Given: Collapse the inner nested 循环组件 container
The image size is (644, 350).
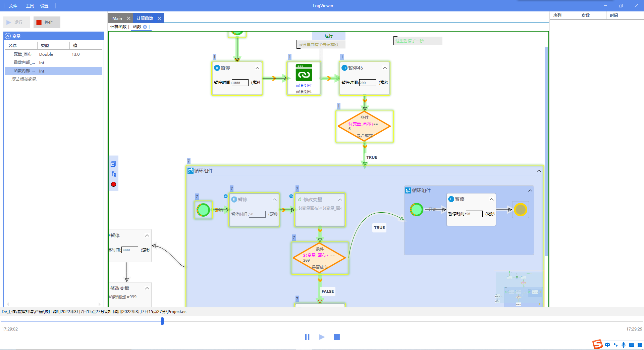Looking at the screenshot, I should pos(530,191).
